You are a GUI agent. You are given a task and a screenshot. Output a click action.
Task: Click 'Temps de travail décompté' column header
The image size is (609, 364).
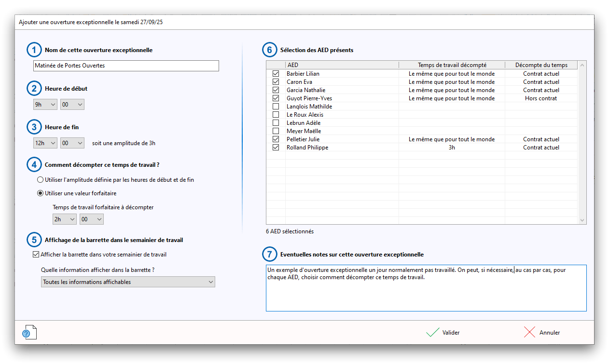coord(452,65)
